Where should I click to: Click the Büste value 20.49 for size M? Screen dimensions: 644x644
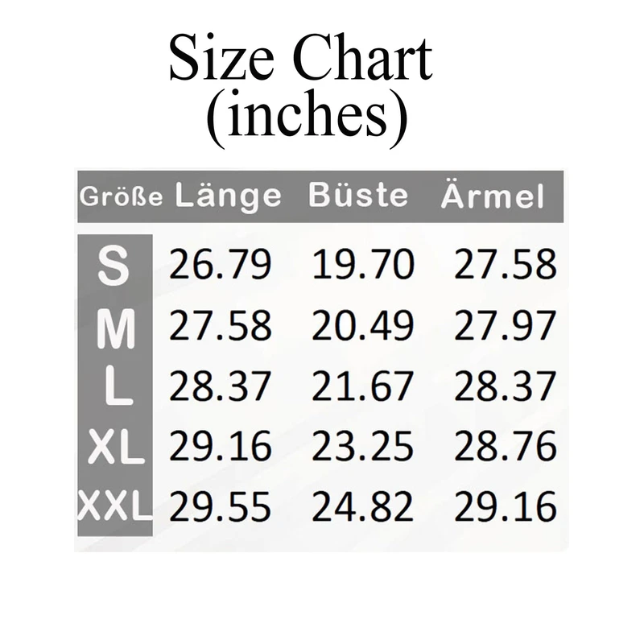pos(363,327)
